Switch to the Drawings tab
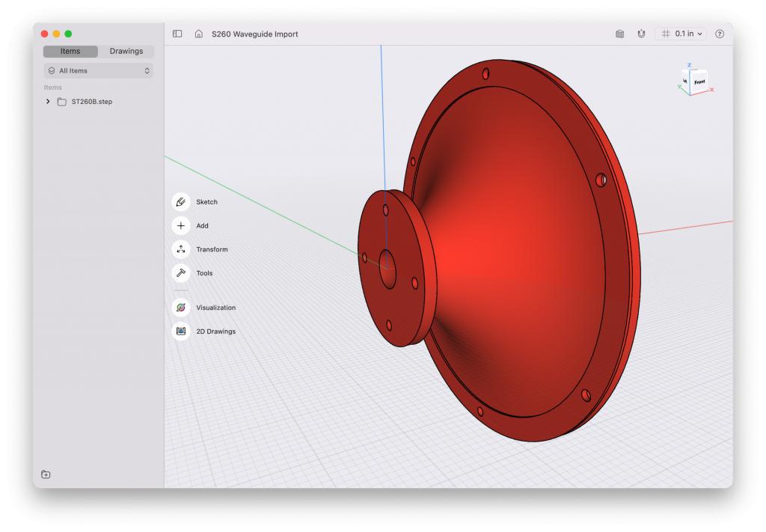This screenshot has width=766, height=532. point(126,52)
